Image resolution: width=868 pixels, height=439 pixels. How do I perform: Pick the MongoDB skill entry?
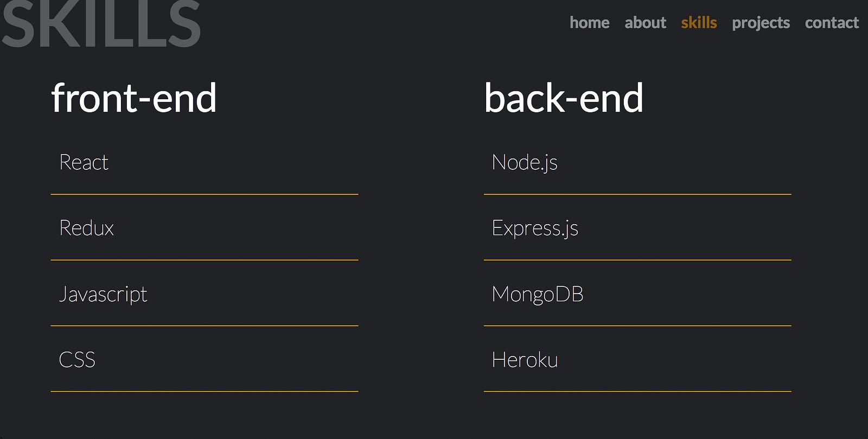538,294
